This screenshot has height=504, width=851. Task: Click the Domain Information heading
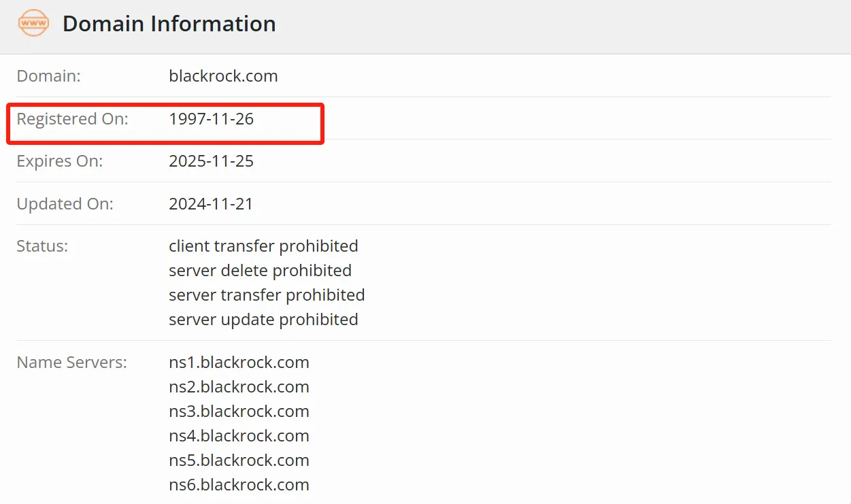(x=169, y=24)
